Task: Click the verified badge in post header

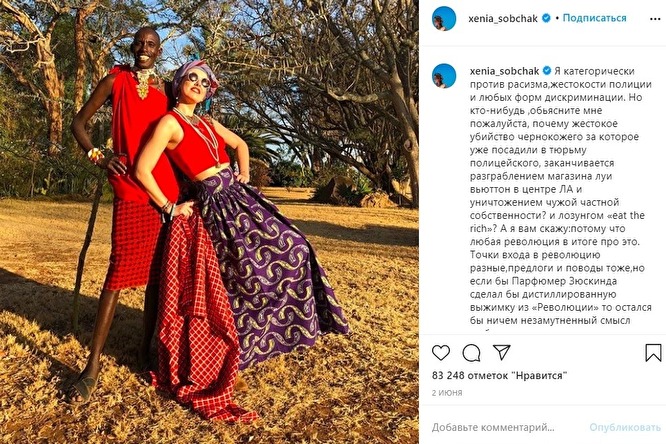Action: [547, 18]
